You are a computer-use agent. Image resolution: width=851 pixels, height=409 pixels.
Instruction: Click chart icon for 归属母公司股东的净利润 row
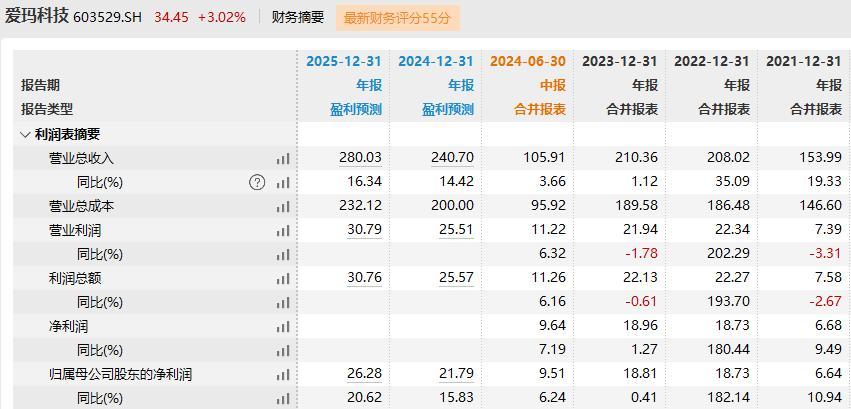tap(283, 374)
